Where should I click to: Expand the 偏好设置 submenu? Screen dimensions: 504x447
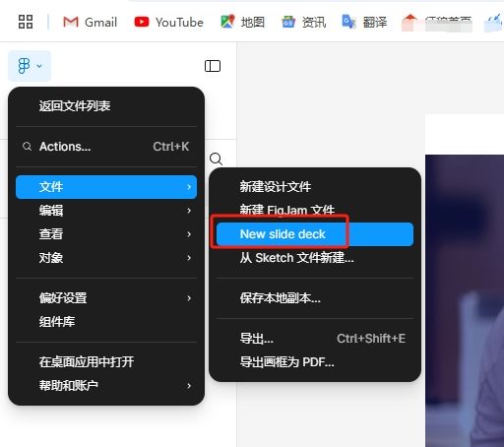click(106, 298)
